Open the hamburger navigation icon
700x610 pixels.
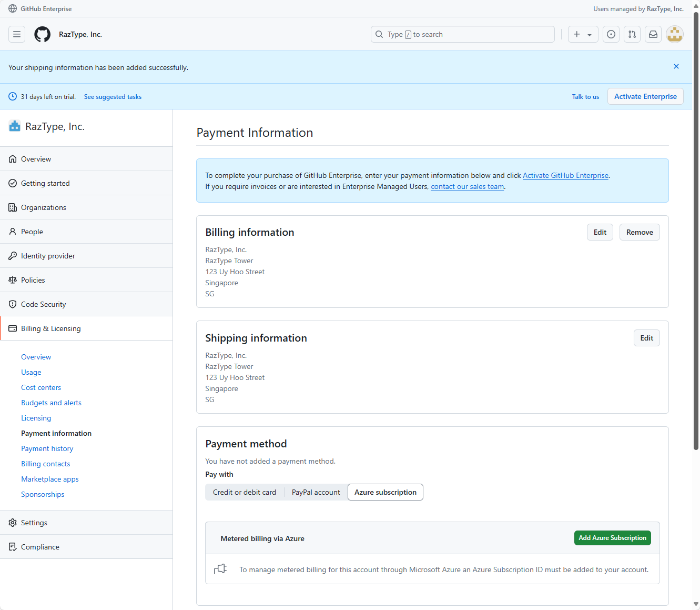pyautogui.click(x=17, y=34)
